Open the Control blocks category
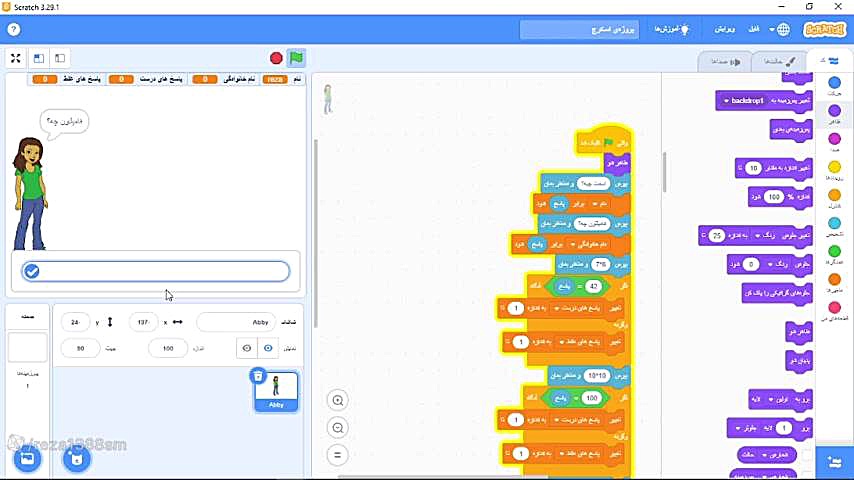Viewport: 854px width, 480px height. tap(834, 199)
